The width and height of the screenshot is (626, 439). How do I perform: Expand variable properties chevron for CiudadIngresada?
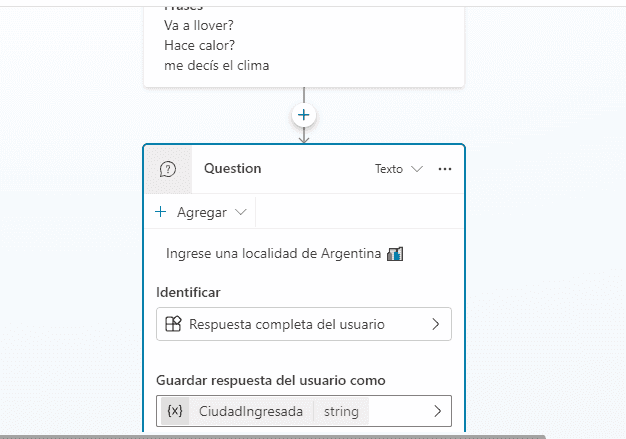[x=438, y=411]
